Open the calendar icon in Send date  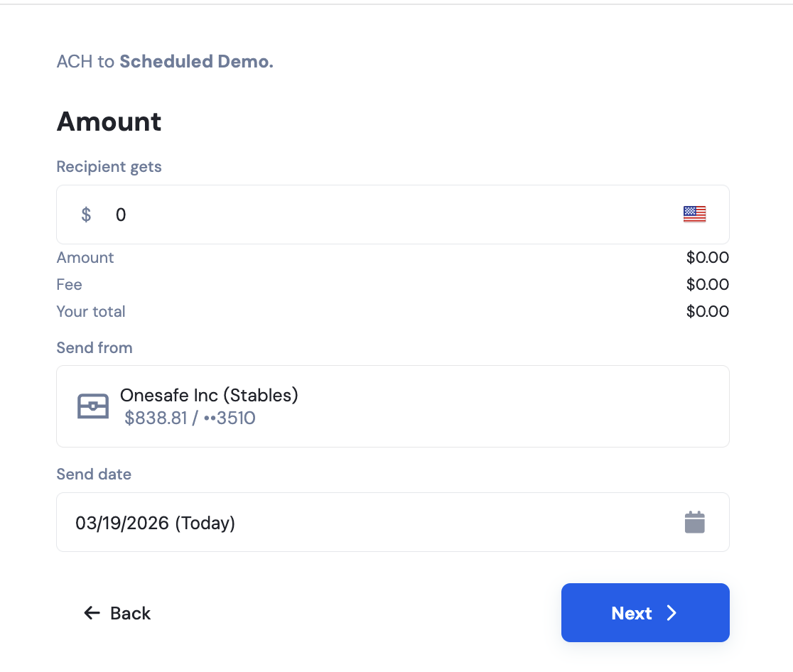coord(694,522)
